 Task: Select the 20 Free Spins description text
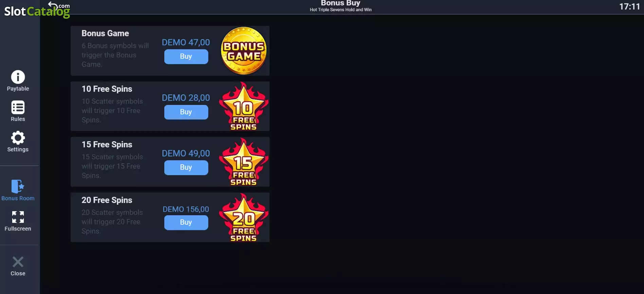pyautogui.click(x=112, y=222)
